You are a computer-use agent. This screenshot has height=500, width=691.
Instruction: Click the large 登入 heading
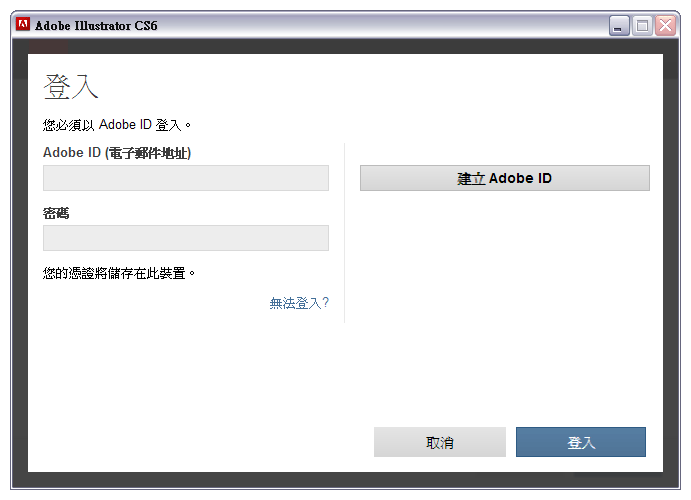click(71, 87)
